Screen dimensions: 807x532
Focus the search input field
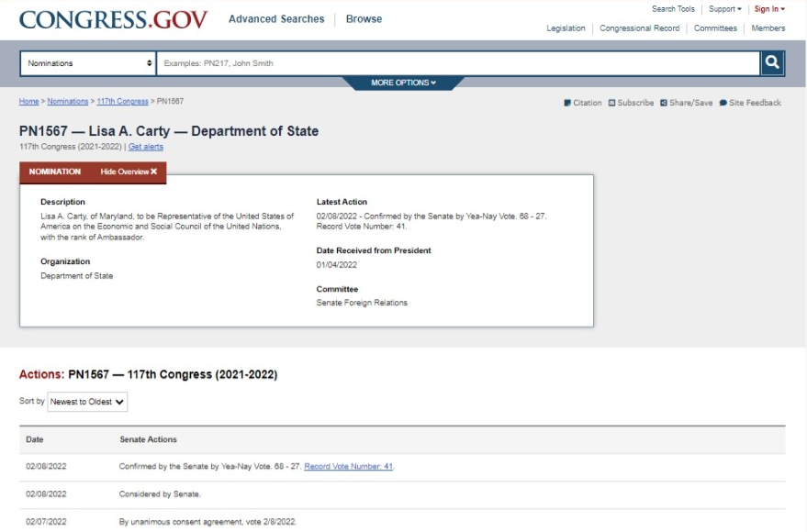[x=458, y=63]
